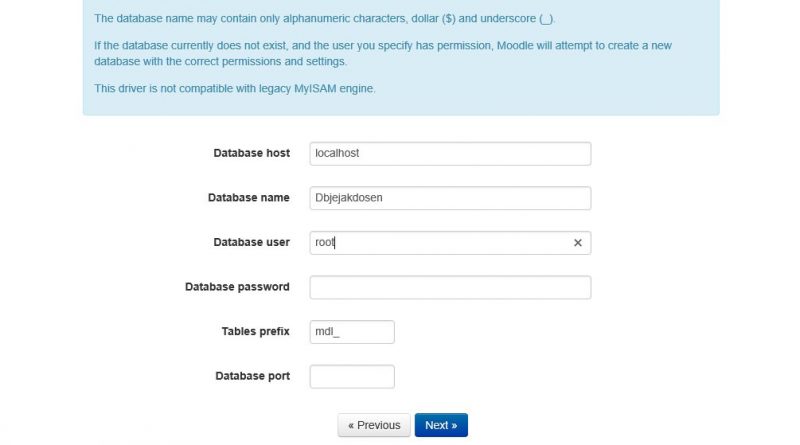The image size is (800, 445).
Task: Click the paragraph about Moodle creating a new database
Action: click(383, 53)
